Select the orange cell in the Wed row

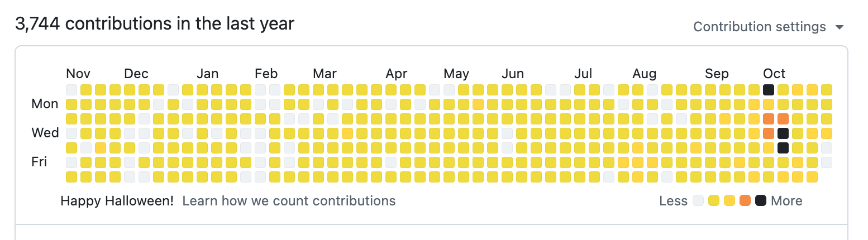[769, 133]
